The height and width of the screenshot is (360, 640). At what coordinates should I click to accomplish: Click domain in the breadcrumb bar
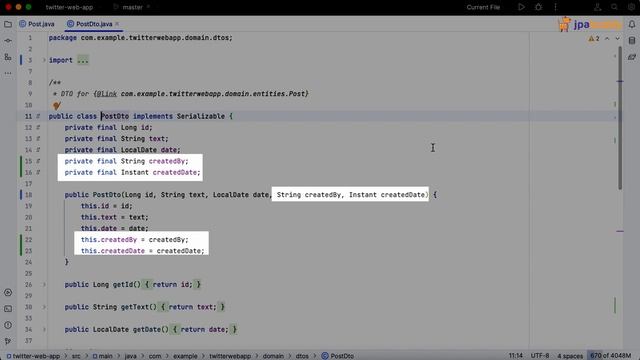click(273, 356)
